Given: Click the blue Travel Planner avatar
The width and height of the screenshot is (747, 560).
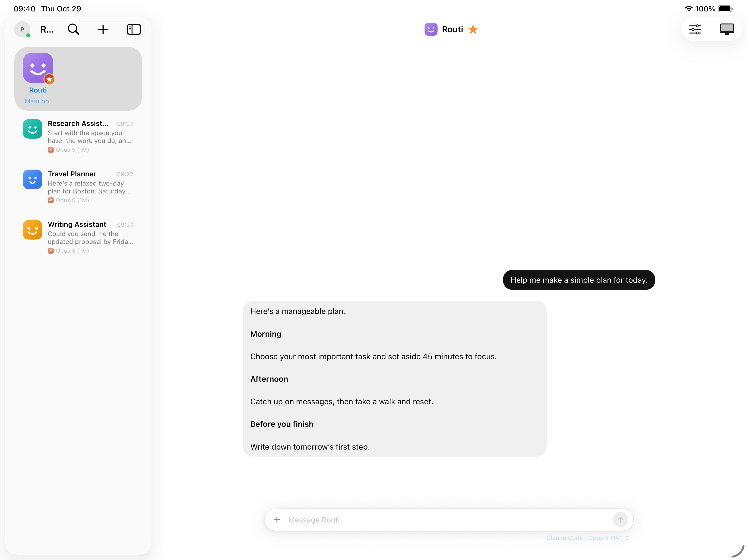Looking at the screenshot, I should 32,179.
